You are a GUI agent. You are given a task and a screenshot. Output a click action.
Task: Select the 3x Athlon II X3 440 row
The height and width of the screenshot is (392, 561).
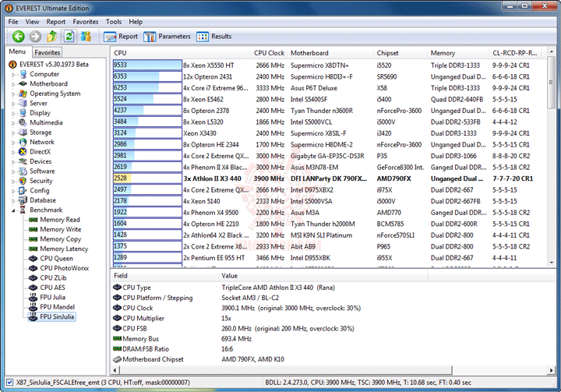(329, 178)
